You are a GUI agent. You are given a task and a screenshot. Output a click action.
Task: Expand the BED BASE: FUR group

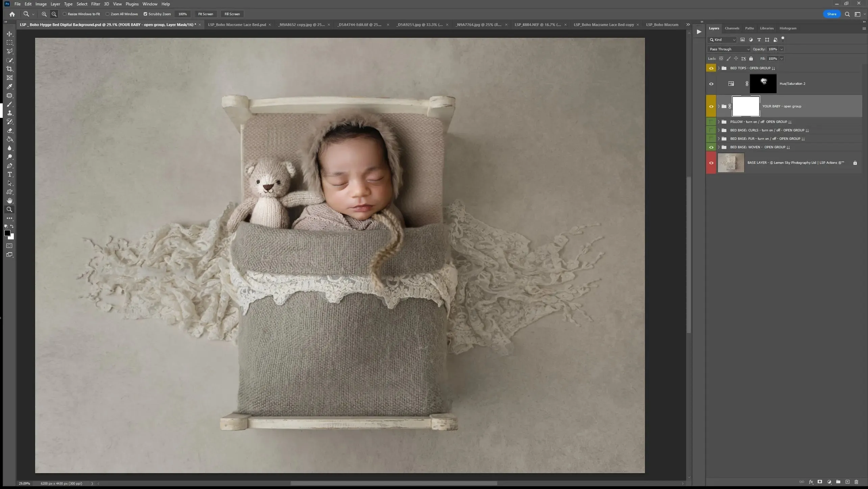tap(719, 139)
